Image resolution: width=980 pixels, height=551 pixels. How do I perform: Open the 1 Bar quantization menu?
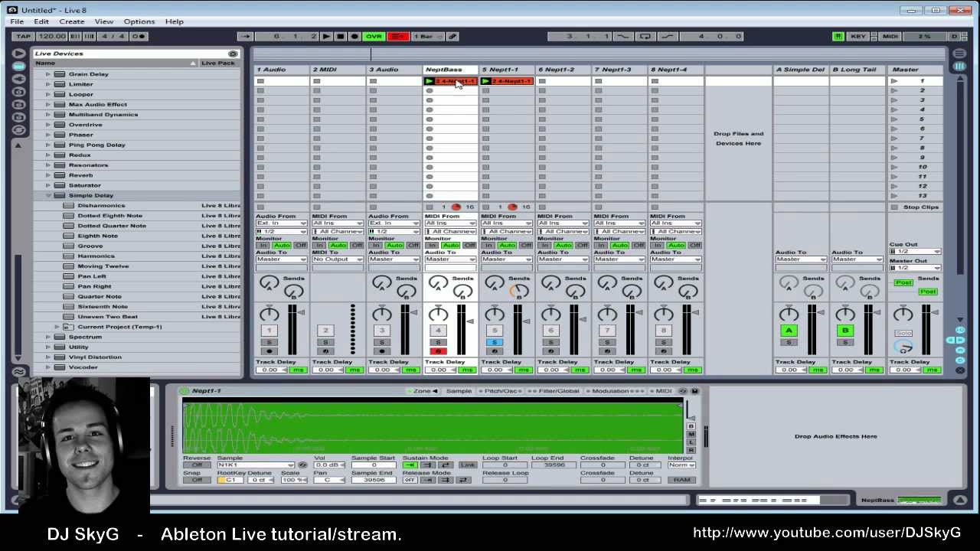427,36
